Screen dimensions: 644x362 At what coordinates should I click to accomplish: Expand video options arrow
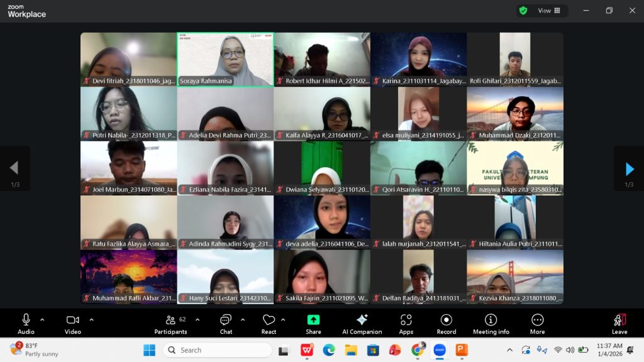click(x=91, y=319)
